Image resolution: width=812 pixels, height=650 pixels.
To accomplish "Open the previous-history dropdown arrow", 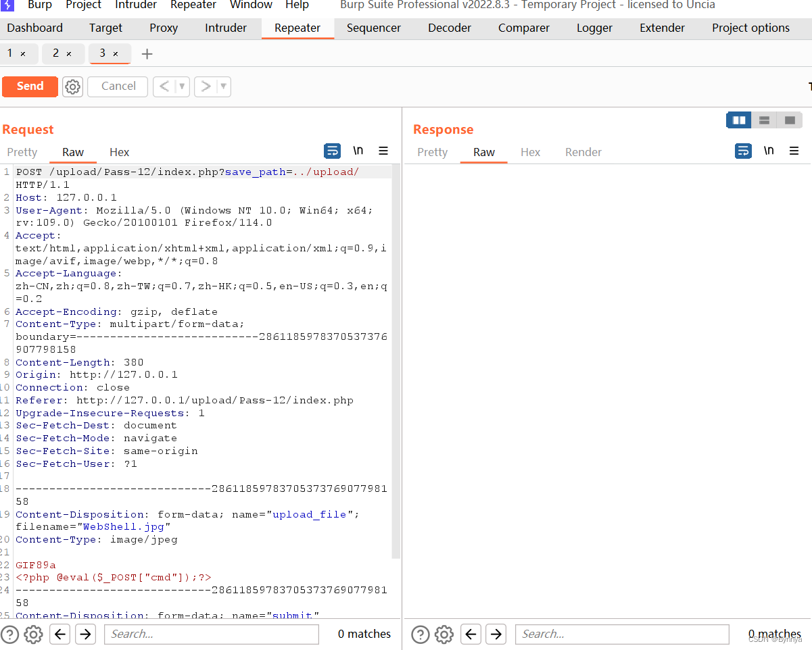I will tap(182, 86).
